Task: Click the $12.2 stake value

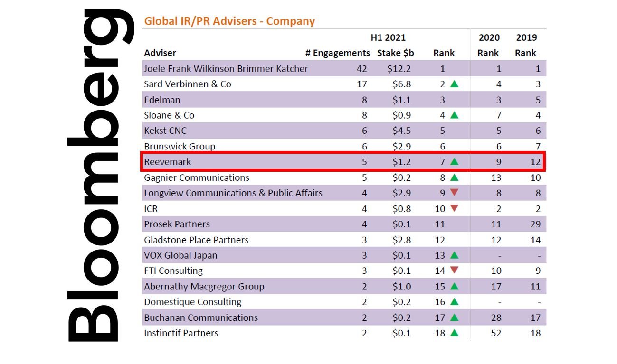Action: (399, 69)
